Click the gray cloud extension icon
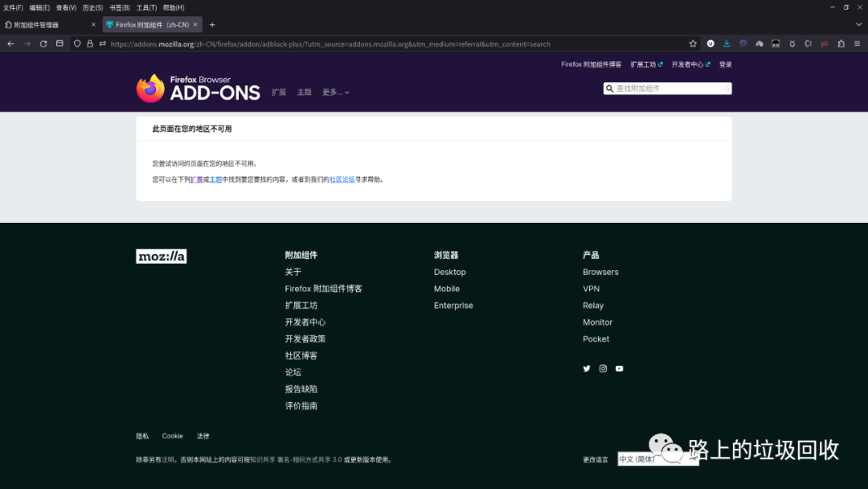The width and height of the screenshot is (868, 489). (759, 43)
